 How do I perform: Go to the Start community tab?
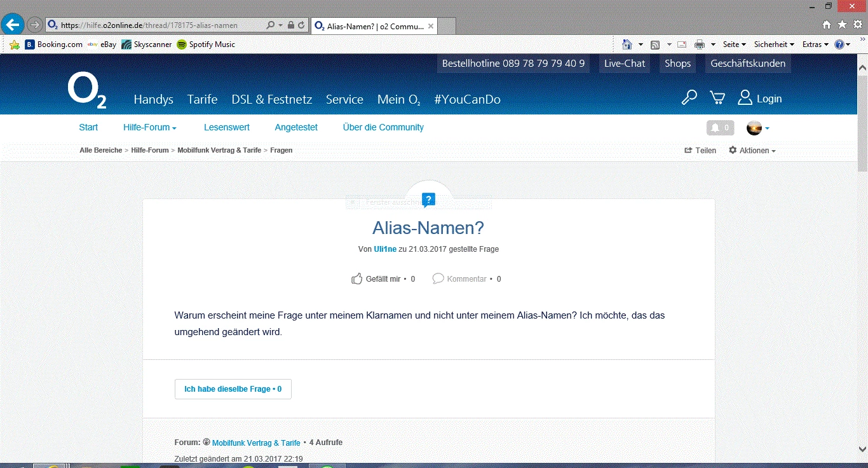(88, 127)
